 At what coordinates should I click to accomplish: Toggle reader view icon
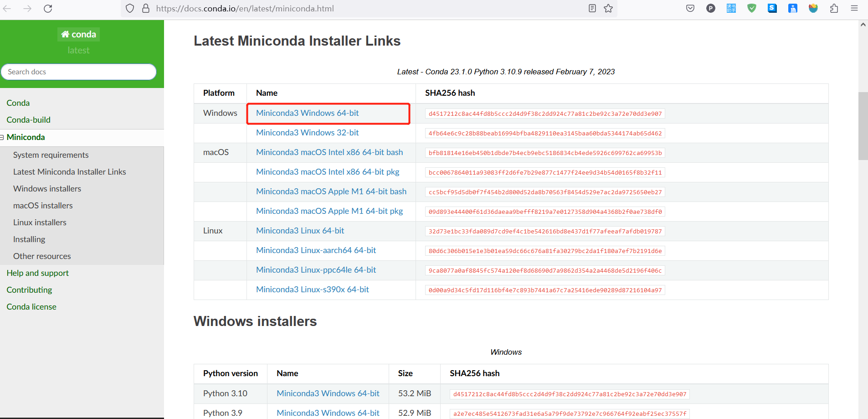point(592,8)
